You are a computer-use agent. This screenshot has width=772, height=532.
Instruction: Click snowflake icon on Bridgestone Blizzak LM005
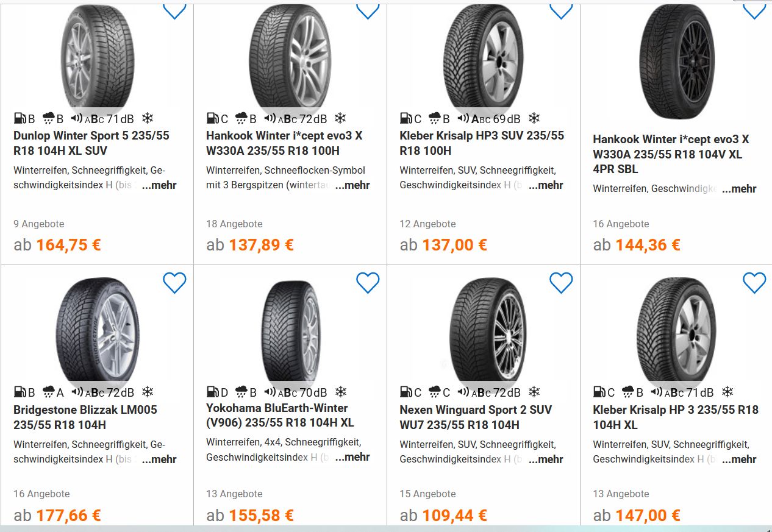[148, 392]
